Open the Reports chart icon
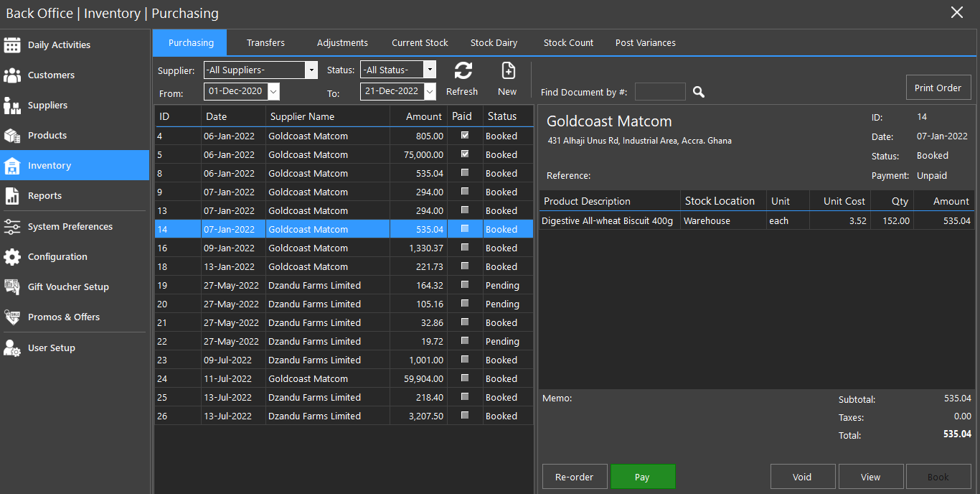Screen dimensions: 980x494 pyautogui.click(x=12, y=195)
